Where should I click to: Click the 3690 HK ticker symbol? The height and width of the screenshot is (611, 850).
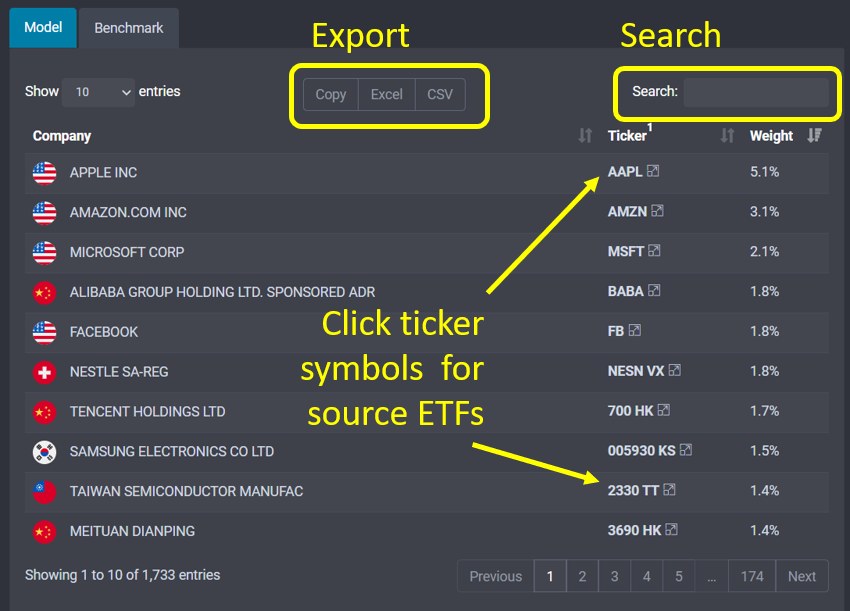click(x=634, y=530)
